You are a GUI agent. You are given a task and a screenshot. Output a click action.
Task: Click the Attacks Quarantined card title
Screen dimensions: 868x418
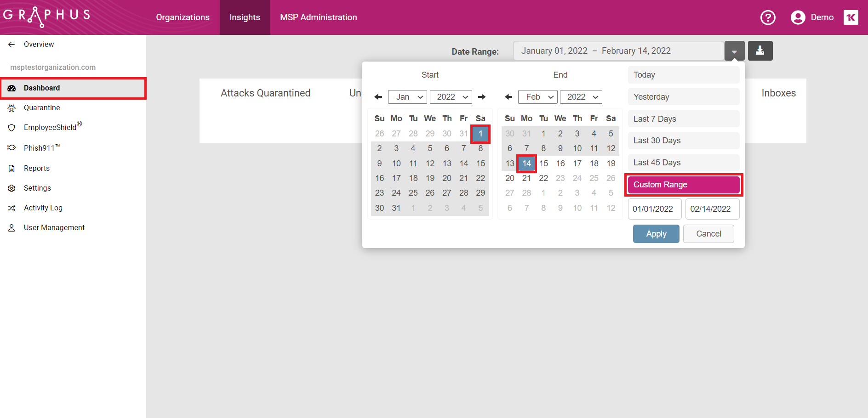coord(265,93)
